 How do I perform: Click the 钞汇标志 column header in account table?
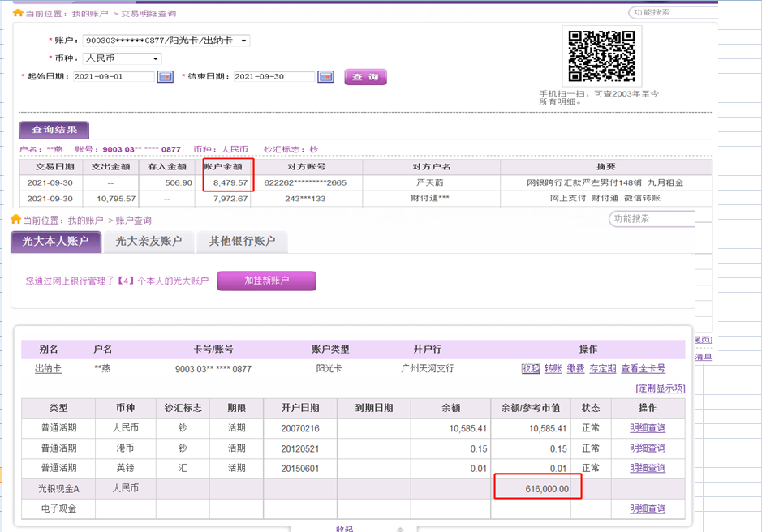(183, 408)
